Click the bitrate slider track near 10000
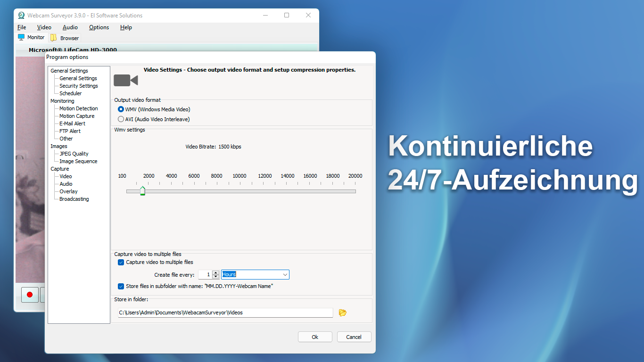644x362 pixels. tap(239, 191)
